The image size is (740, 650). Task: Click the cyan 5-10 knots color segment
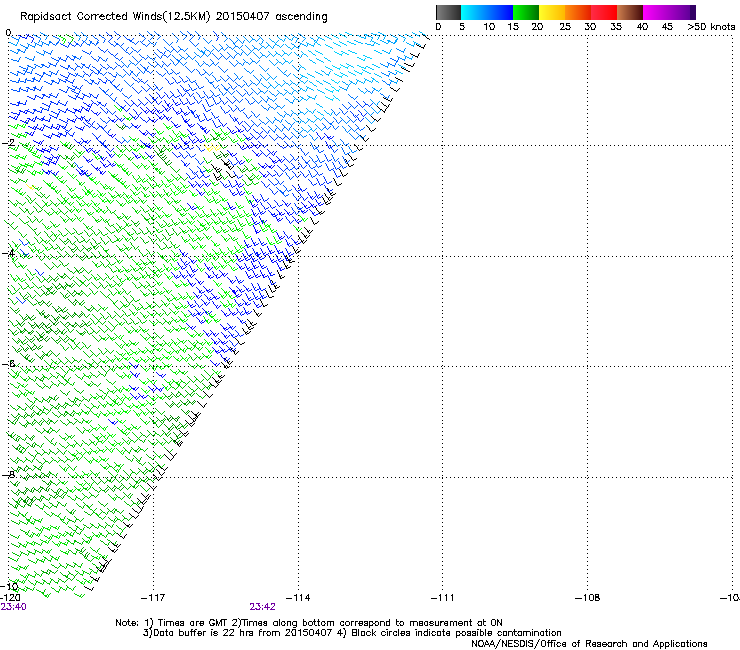pos(474,12)
